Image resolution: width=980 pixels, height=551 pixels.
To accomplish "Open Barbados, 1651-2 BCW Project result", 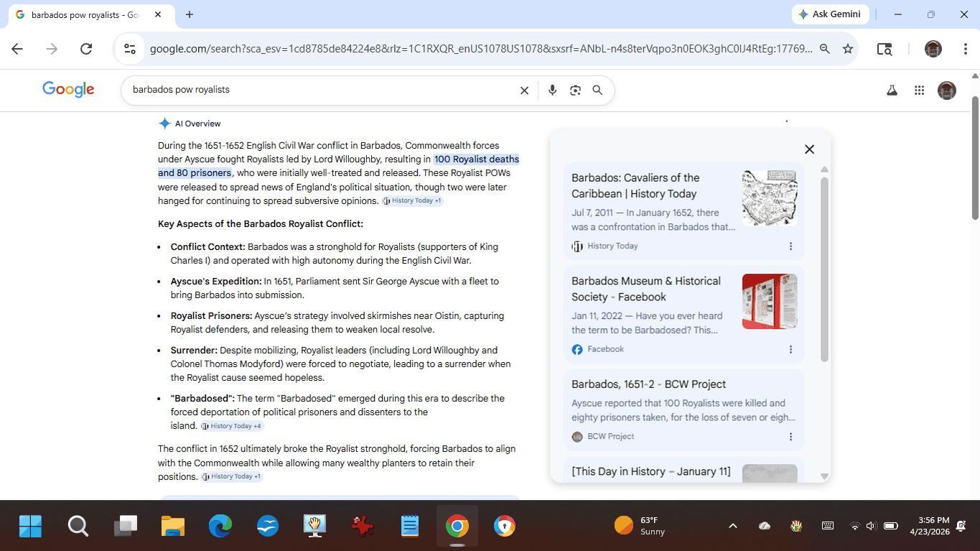I will 648,384.
